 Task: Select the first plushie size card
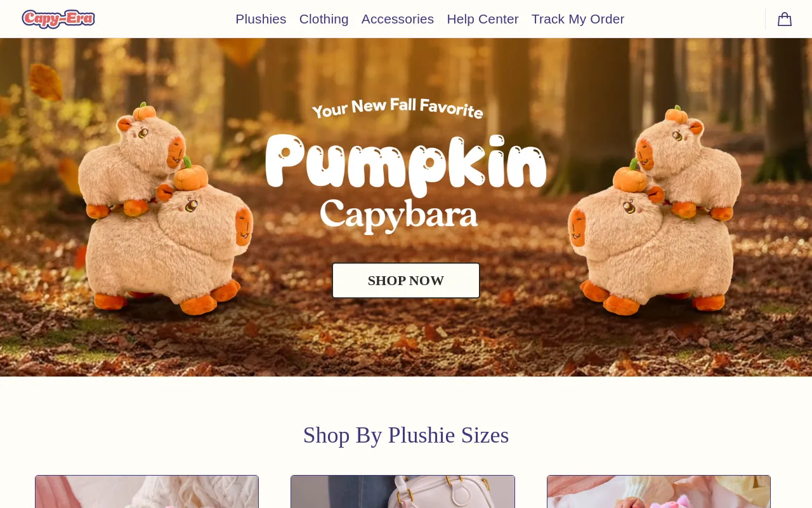pyautogui.click(x=147, y=491)
